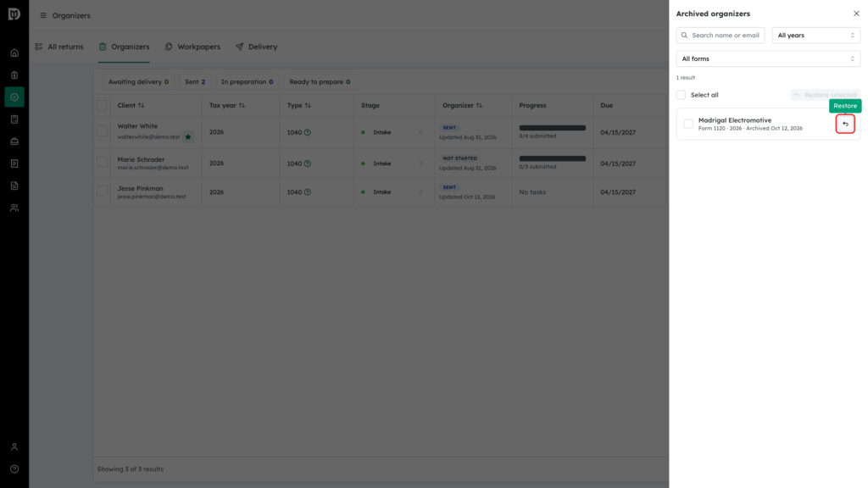Screen dimensions: 868x488
Task: Open the Home icon in the sidebar
Action: (14, 53)
